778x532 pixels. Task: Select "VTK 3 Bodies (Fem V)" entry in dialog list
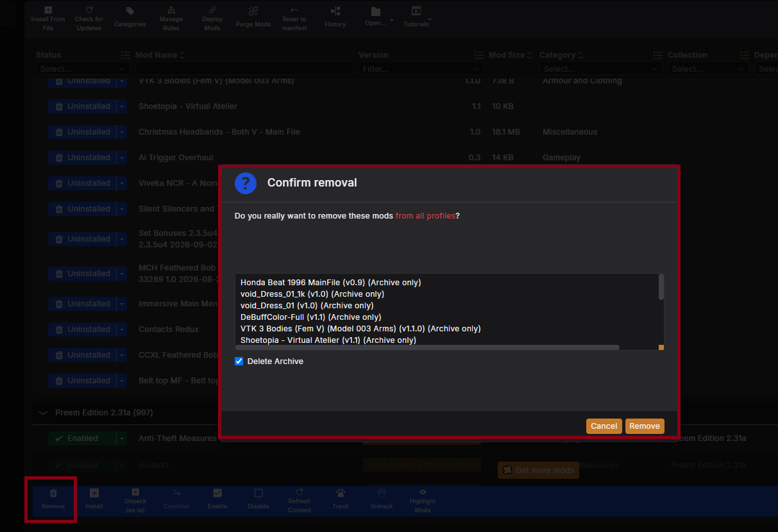point(360,329)
